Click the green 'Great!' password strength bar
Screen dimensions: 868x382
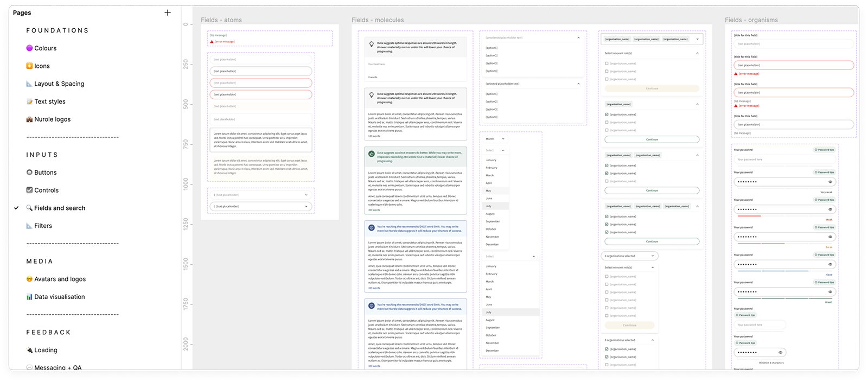pyautogui.click(x=784, y=298)
